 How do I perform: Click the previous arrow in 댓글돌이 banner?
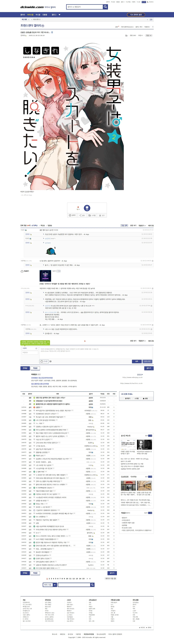(x=58, y=271)
